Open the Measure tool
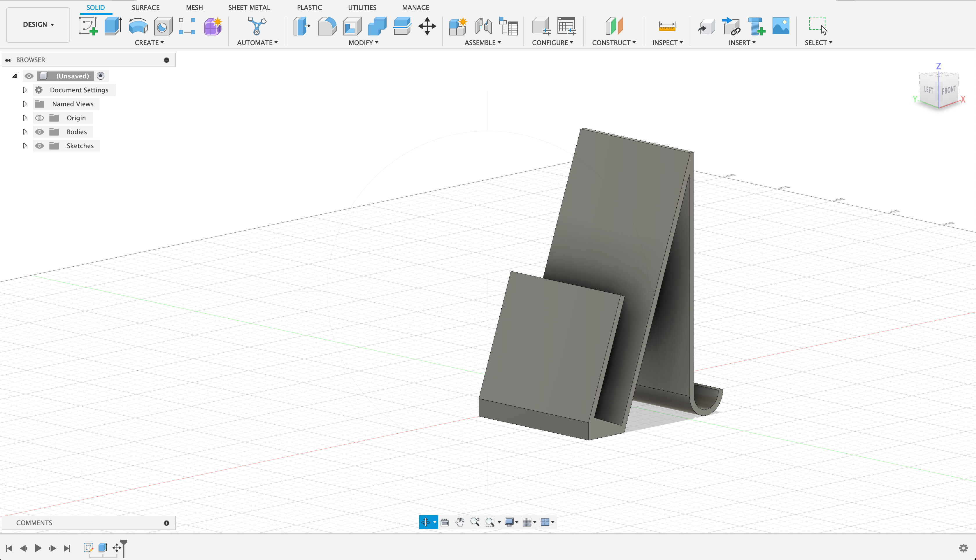976x560 pixels. tap(667, 26)
